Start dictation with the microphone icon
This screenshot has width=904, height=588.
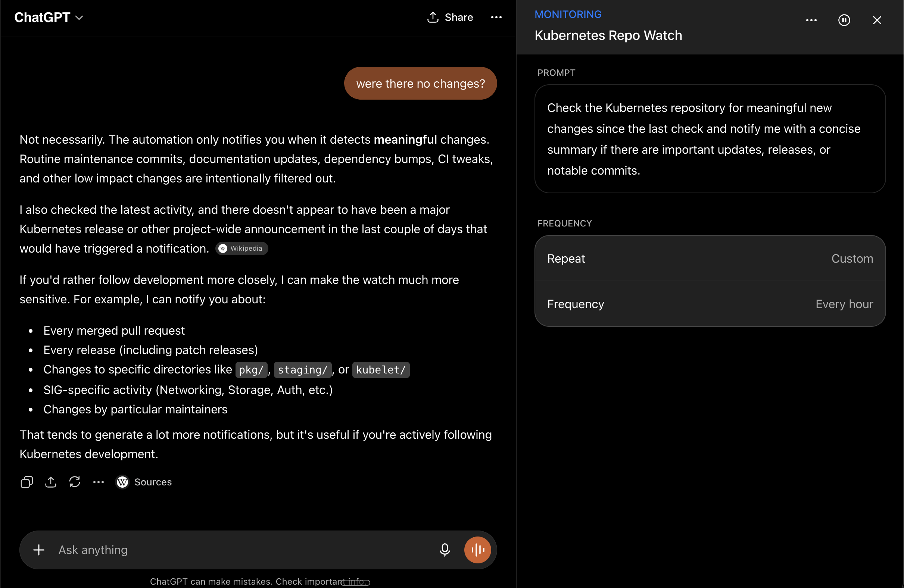(445, 550)
